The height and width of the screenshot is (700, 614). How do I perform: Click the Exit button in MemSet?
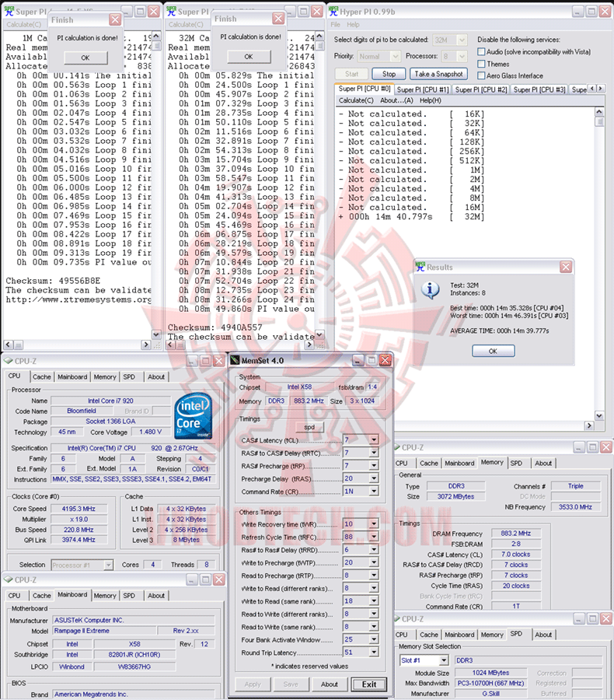tap(369, 684)
